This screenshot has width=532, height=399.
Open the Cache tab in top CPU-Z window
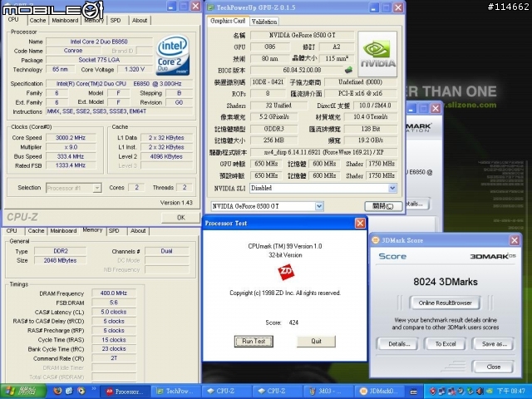[x=37, y=20]
